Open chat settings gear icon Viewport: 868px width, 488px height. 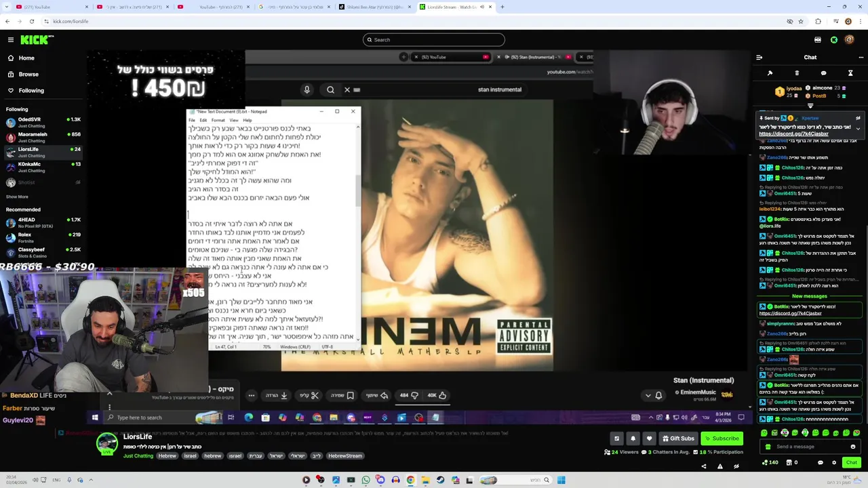[834, 463]
